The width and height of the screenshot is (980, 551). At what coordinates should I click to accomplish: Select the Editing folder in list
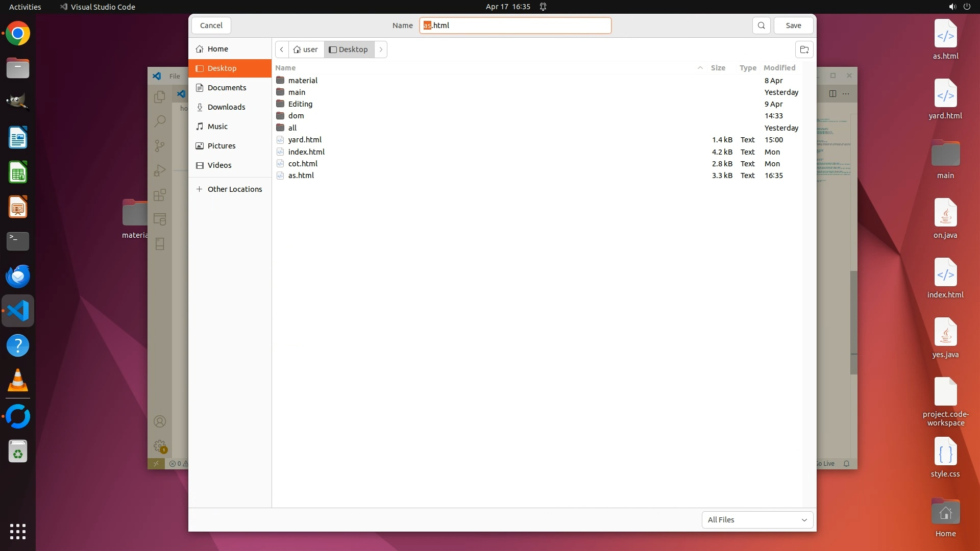300,104
